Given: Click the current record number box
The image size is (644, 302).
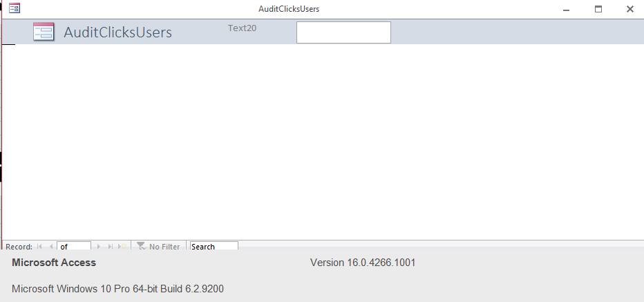Looking at the screenshot, I should click(74, 246).
